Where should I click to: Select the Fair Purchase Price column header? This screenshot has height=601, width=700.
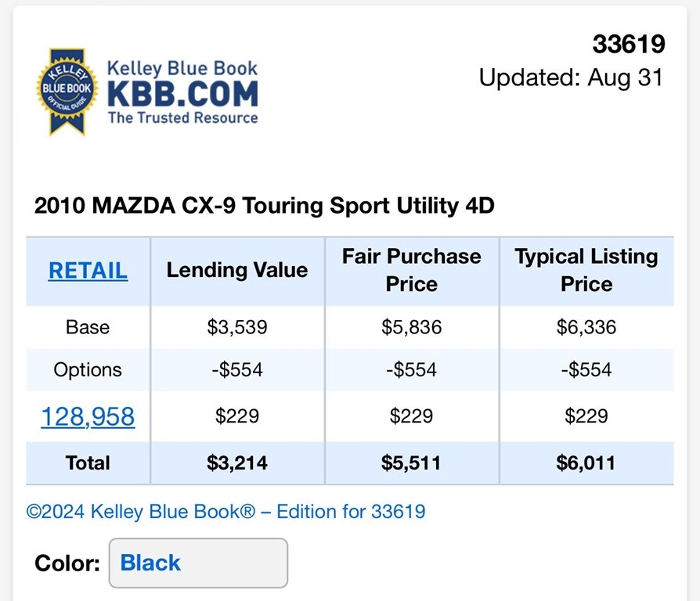coord(412,270)
